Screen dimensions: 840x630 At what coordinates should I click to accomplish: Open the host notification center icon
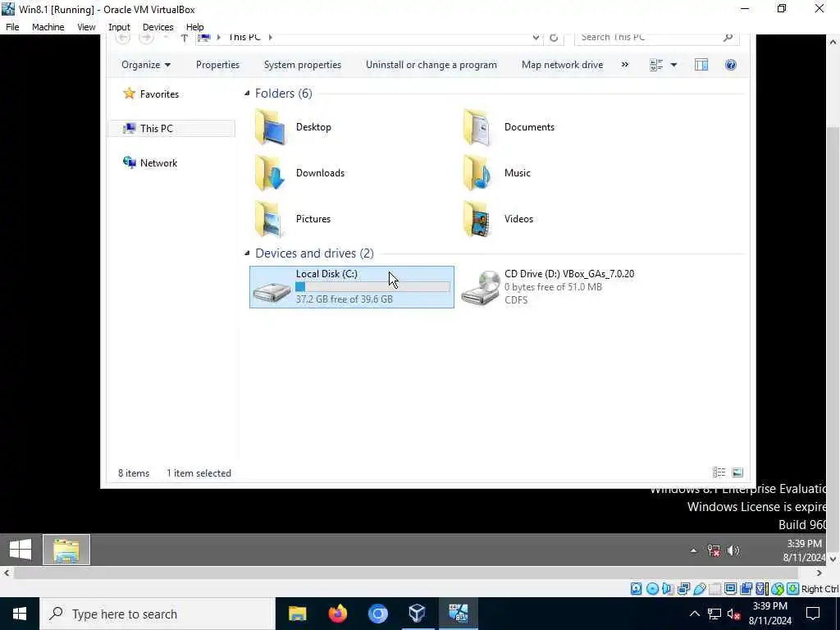[813, 614]
